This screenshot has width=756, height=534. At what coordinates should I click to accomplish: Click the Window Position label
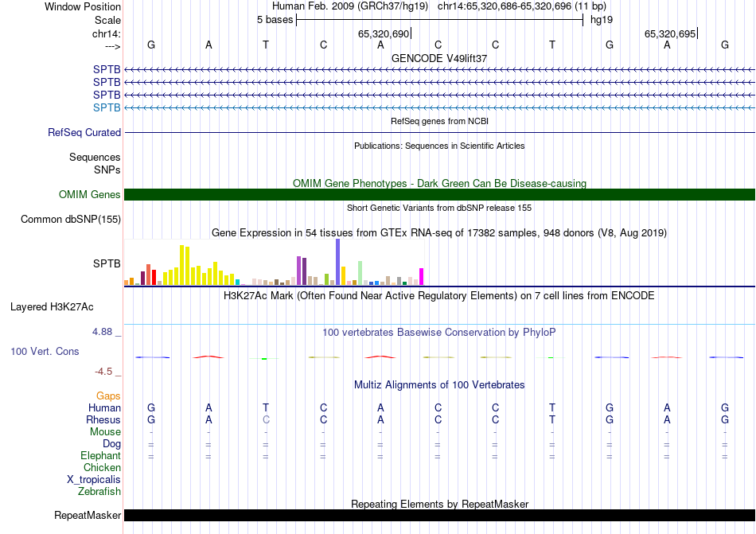[x=83, y=6]
